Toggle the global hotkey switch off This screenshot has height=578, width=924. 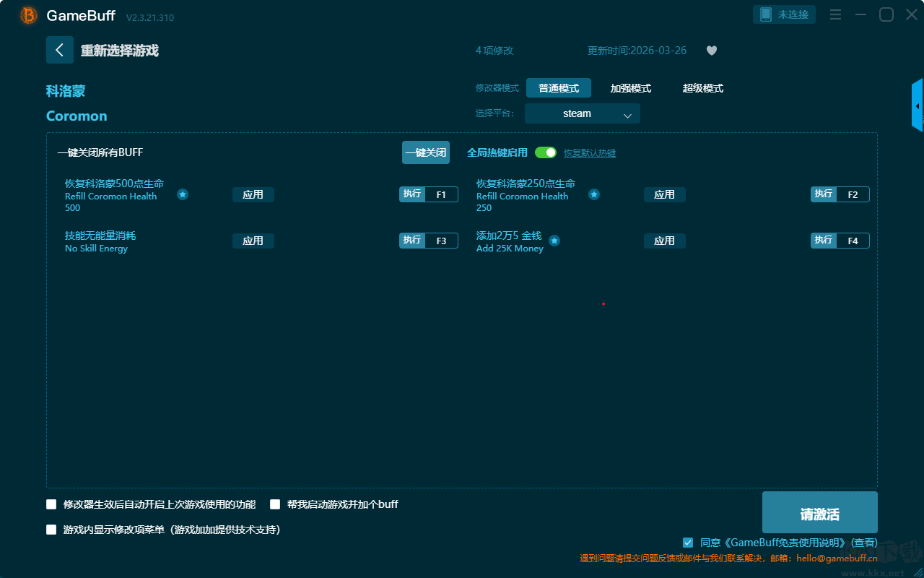click(x=546, y=152)
